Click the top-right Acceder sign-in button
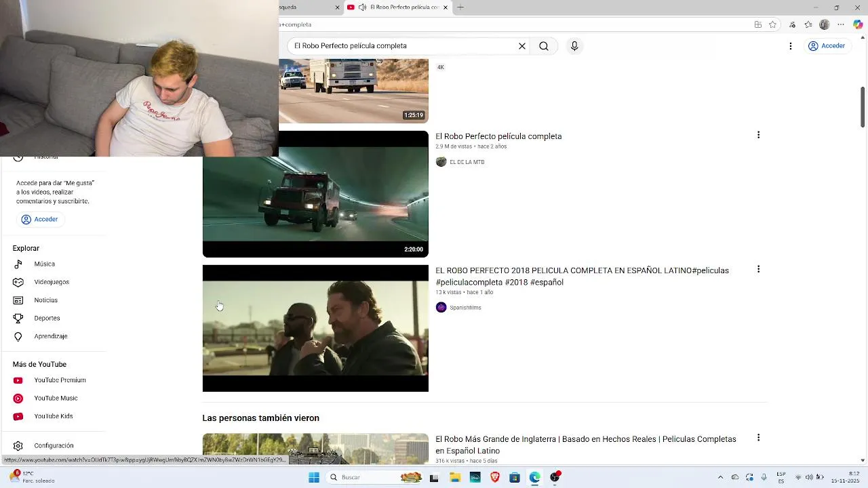Image resolution: width=868 pixels, height=488 pixels. tap(827, 46)
